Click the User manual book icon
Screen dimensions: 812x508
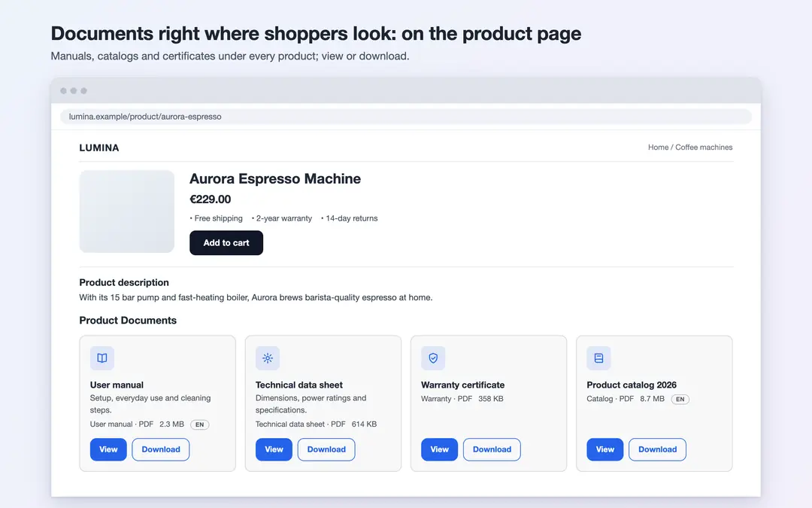click(x=102, y=358)
